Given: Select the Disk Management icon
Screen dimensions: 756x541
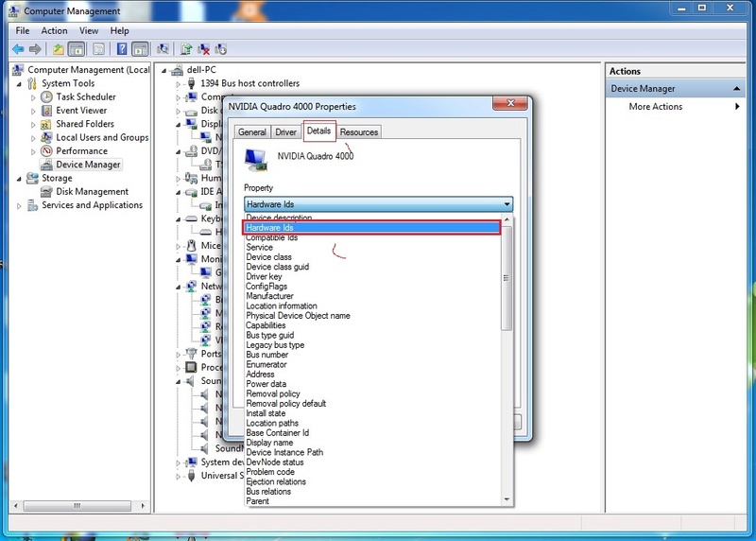Looking at the screenshot, I should (46, 192).
